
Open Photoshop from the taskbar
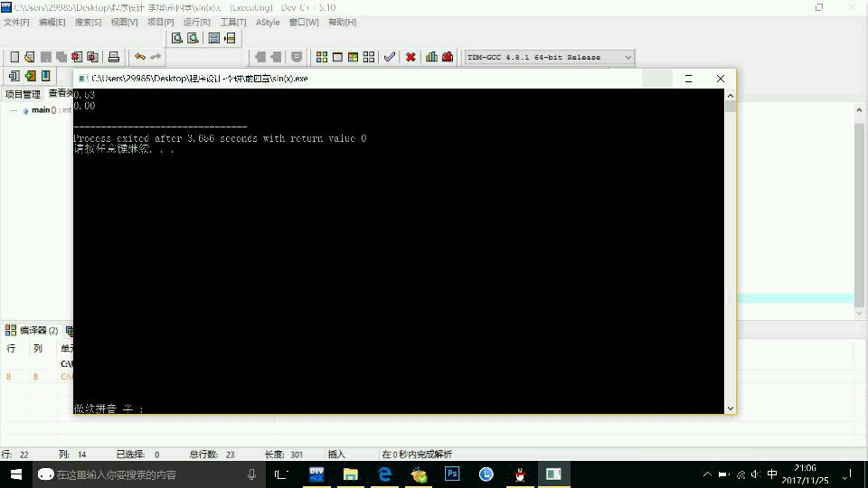point(452,474)
